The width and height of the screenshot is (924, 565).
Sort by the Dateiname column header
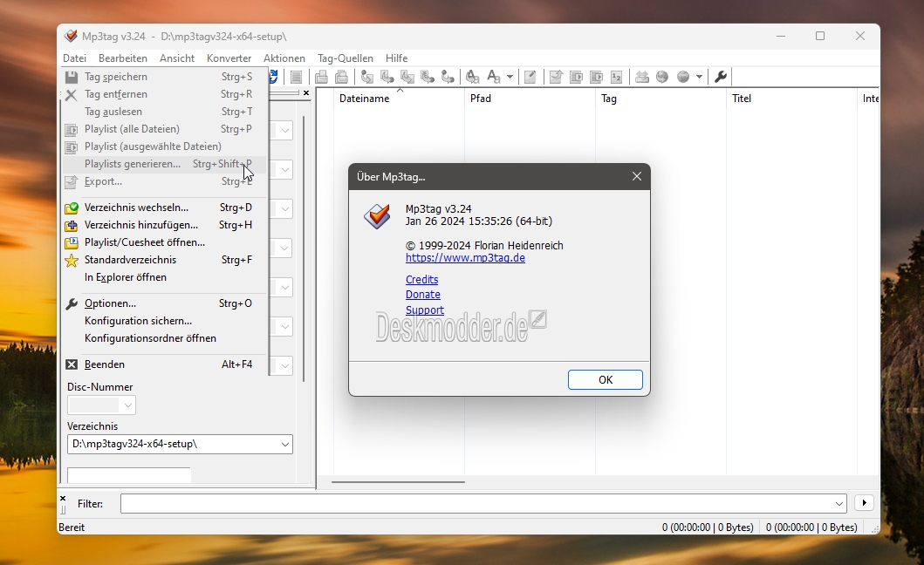point(399,99)
